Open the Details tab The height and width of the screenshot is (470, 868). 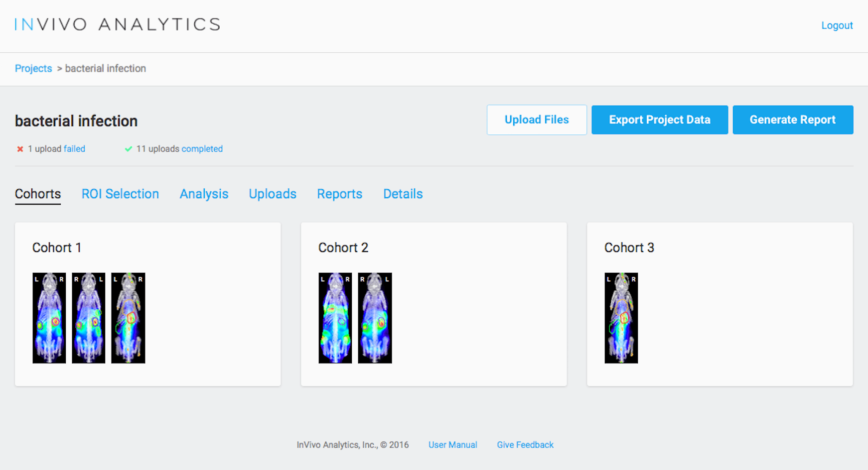click(403, 194)
